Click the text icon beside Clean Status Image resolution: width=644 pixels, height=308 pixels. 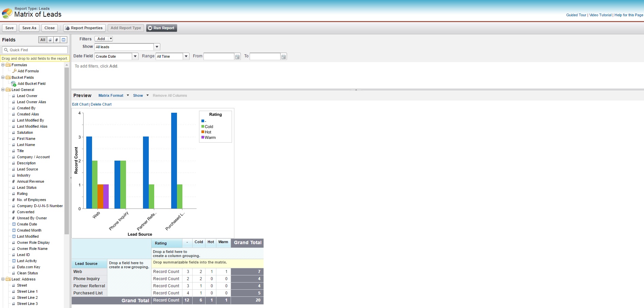coord(14,273)
